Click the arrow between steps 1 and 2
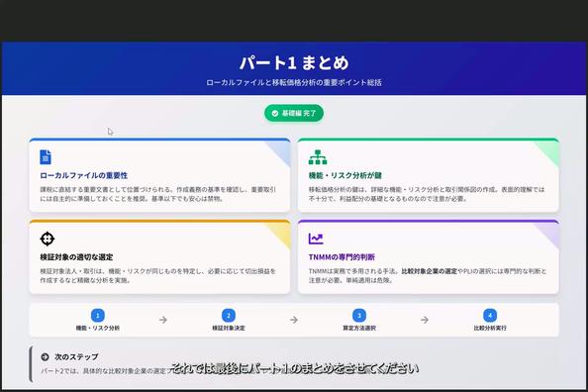The width and height of the screenshot is (588, 392). [x=163, y=320]
